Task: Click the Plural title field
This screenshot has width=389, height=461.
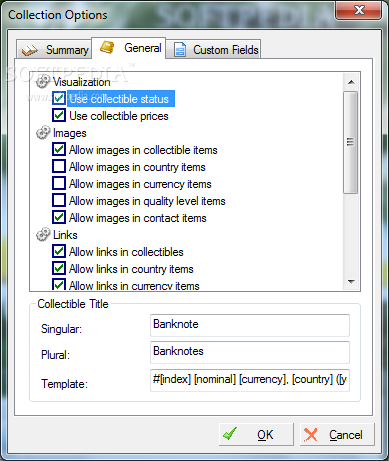Action: [x=250, y=352]
